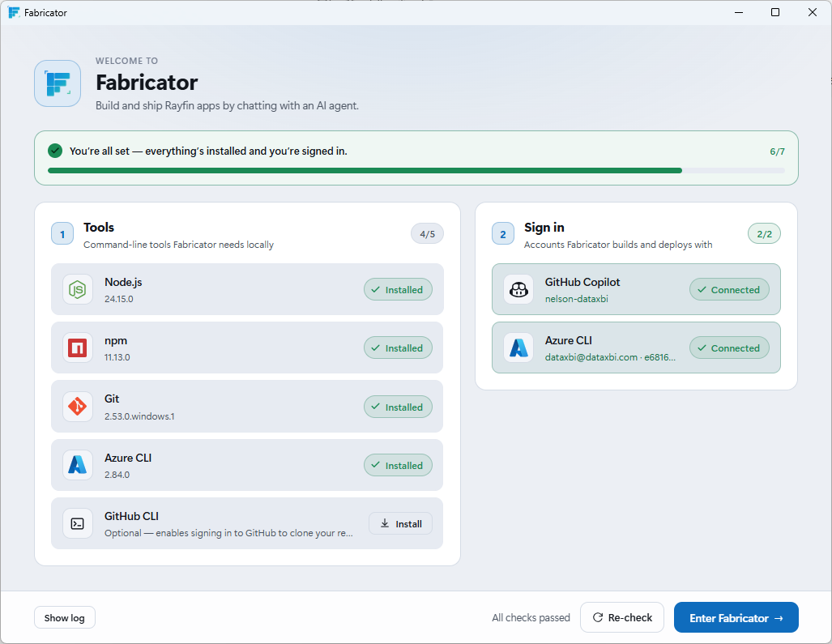
Task: Click the green checkmark in the status banner
Action: [x=55, y=151]
